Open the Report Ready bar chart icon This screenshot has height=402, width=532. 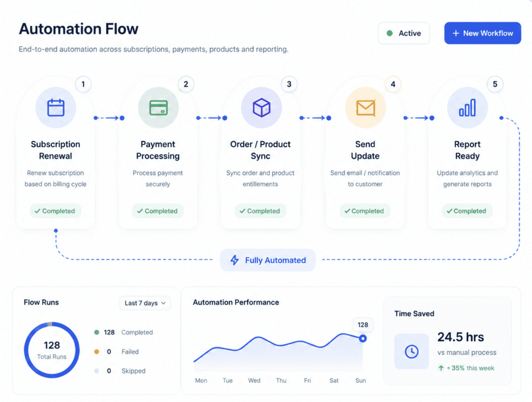point(467,108)
